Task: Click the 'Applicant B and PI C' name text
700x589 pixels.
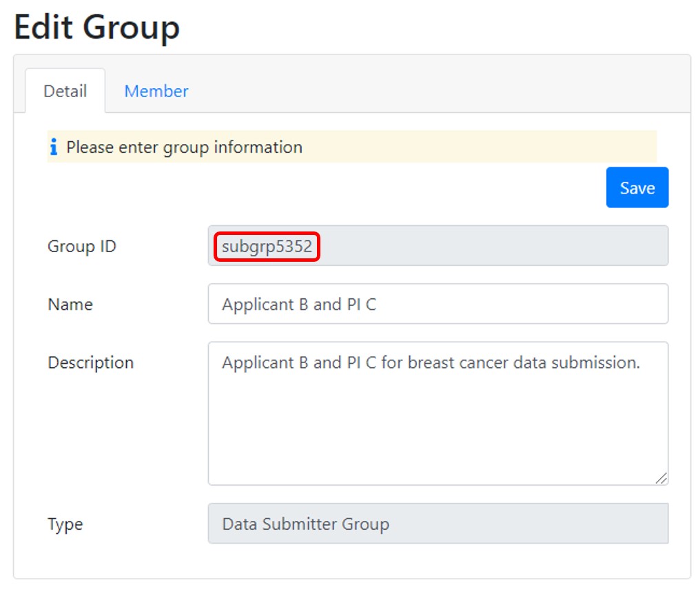Action: (298, 304)
